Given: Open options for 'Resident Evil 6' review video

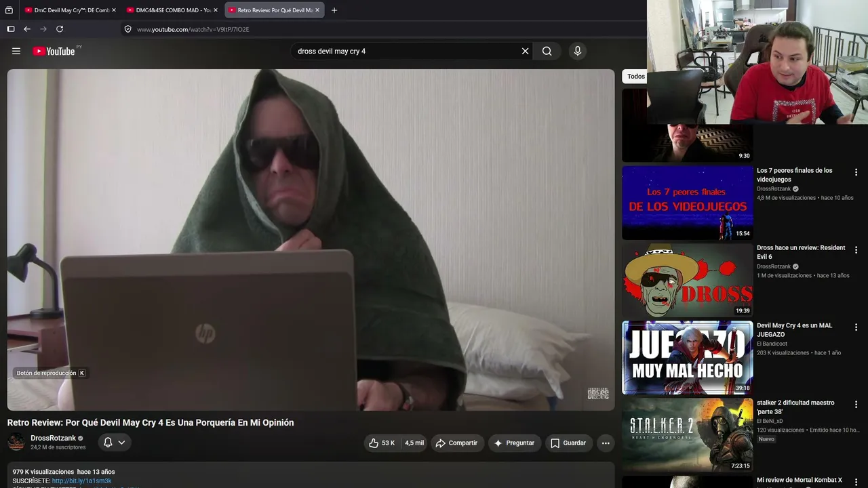Looking at the screenshot, I should [856, 249].
